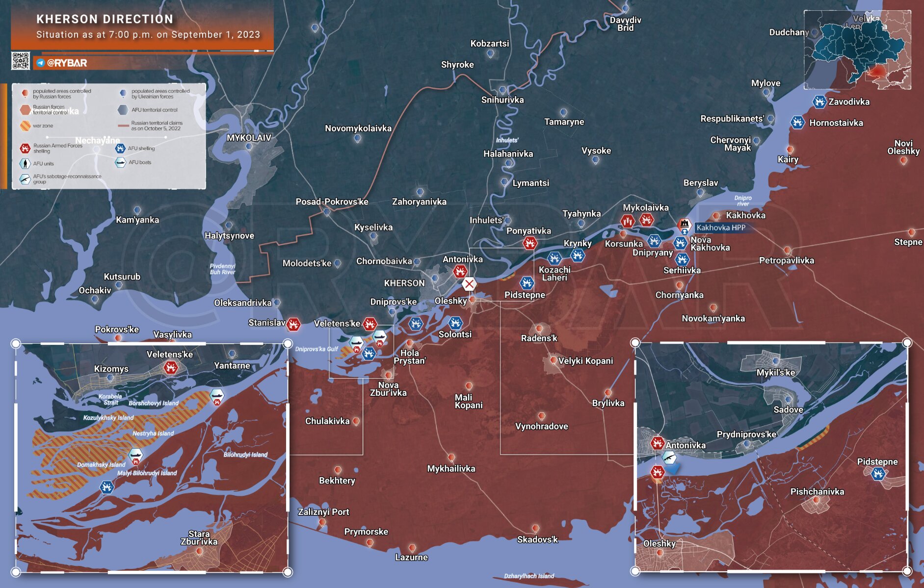This screenshot has width=924, height=588.
Task: Click AFU territorial control legend swatch
Action: [x=123, y=110]
